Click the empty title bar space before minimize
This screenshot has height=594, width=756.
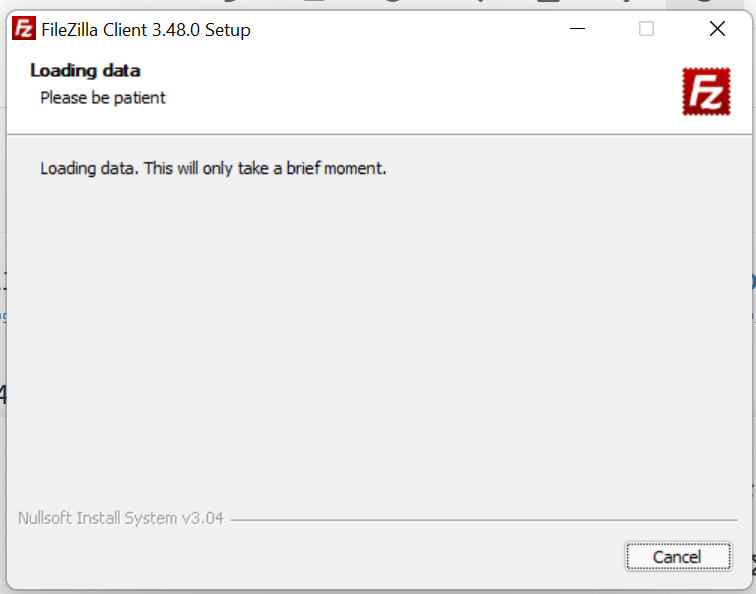pyautogui.click(x=400, y=29)
